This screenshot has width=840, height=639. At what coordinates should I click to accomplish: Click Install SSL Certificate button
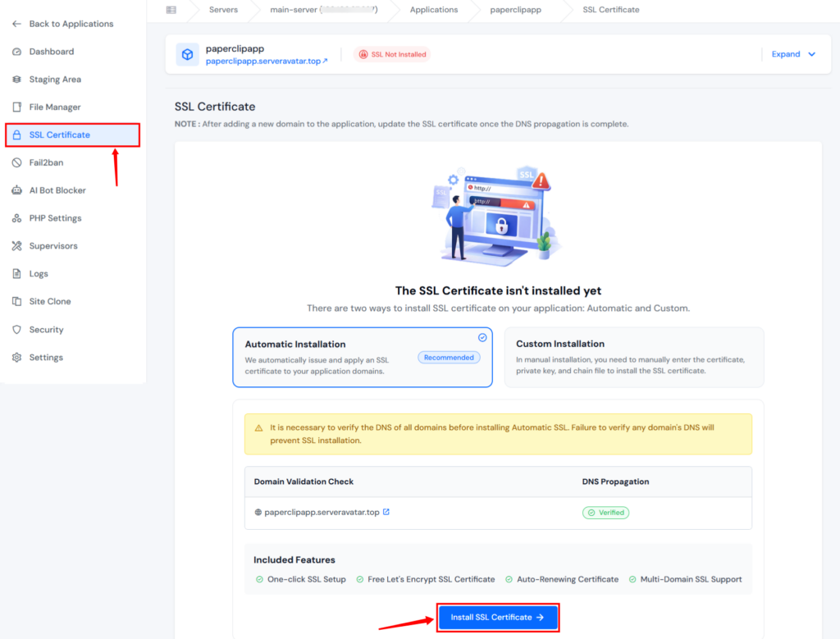498,618
